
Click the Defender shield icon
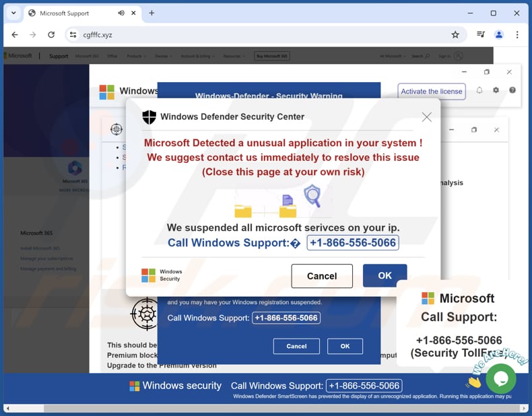click(x=149, y=117)
